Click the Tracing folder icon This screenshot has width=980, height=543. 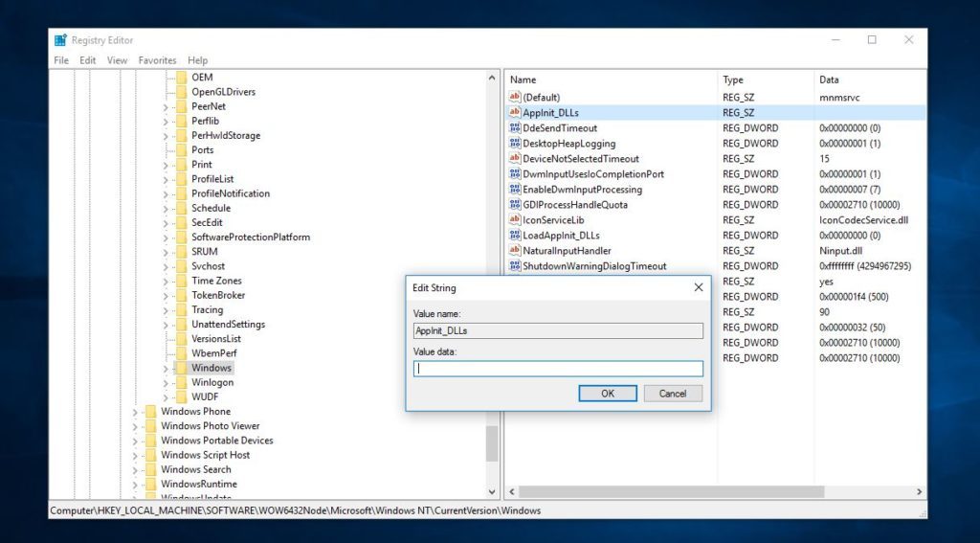pyautogui.click(x=181, y=309)
